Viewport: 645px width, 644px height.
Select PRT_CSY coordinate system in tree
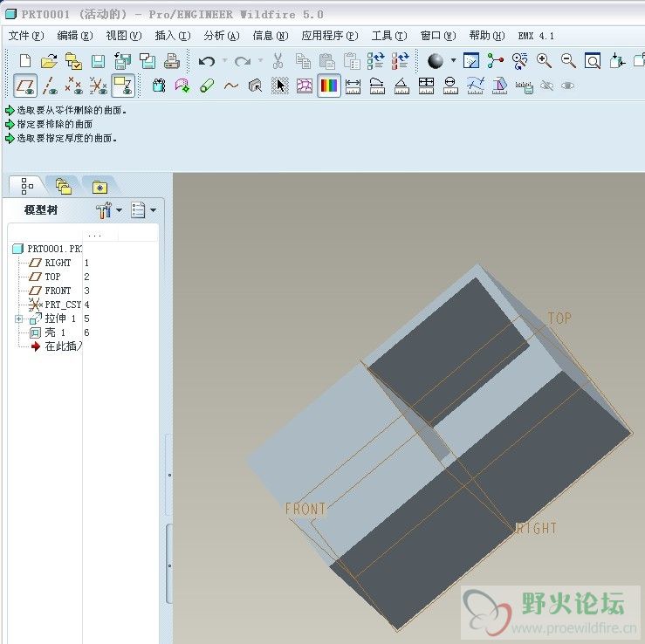(x=55, y=305)
